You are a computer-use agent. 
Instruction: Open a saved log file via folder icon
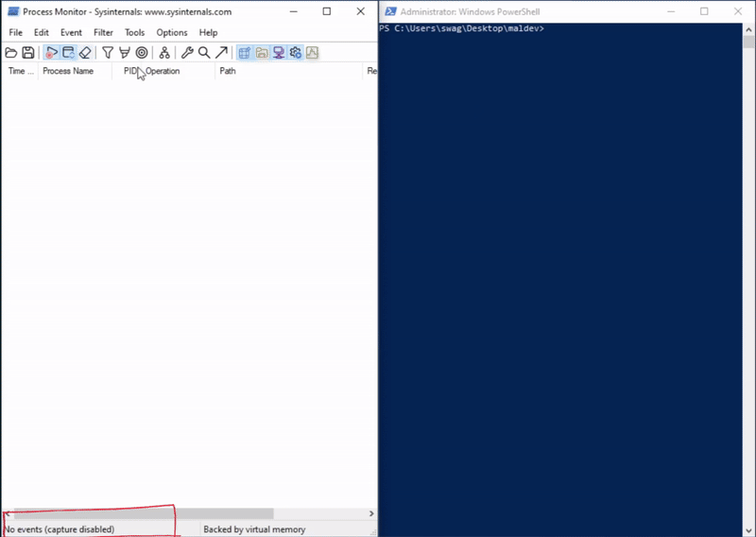click(x=11, y=53)
